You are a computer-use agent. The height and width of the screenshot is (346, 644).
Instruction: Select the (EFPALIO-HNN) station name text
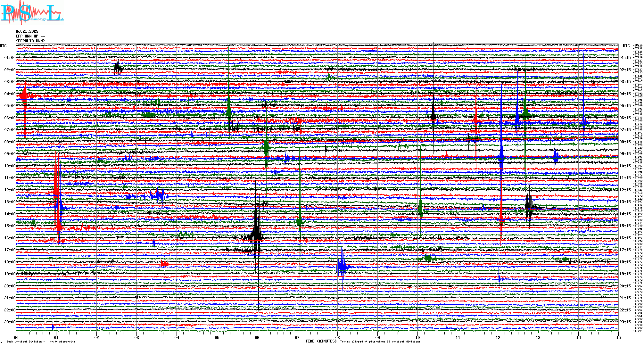tap(30, 41)
